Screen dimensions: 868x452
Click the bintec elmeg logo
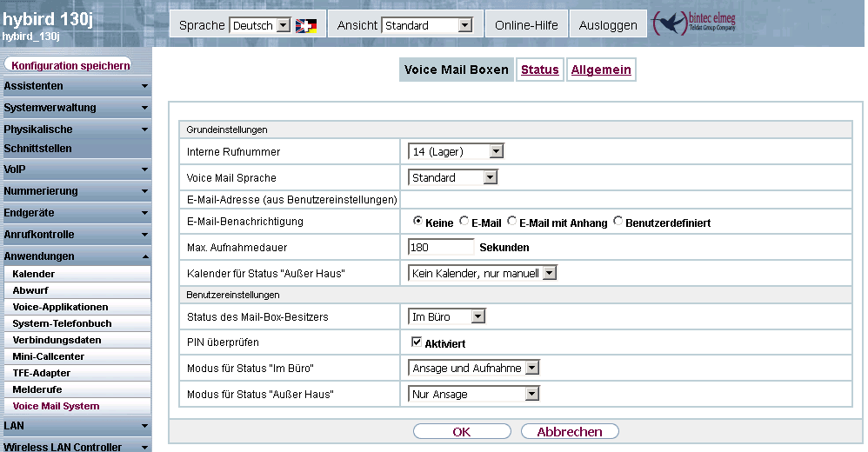pos(694,23)
